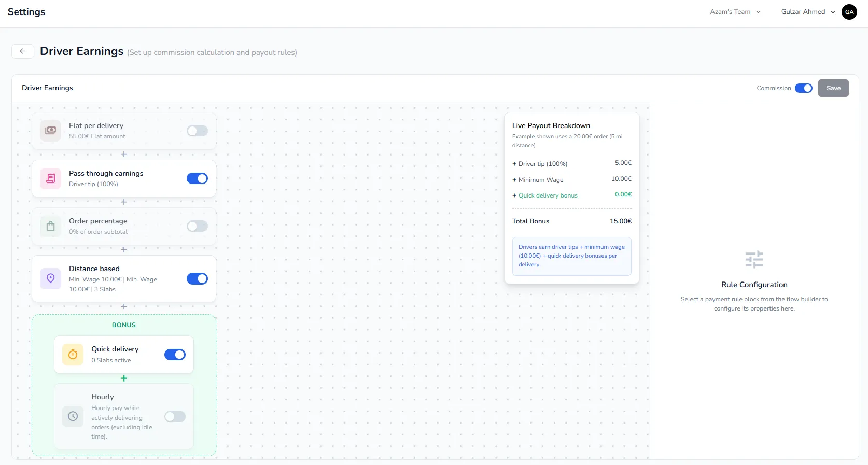868x465 pixels.
Task: Select the Distance based rule title
Action: pos(94,269)
